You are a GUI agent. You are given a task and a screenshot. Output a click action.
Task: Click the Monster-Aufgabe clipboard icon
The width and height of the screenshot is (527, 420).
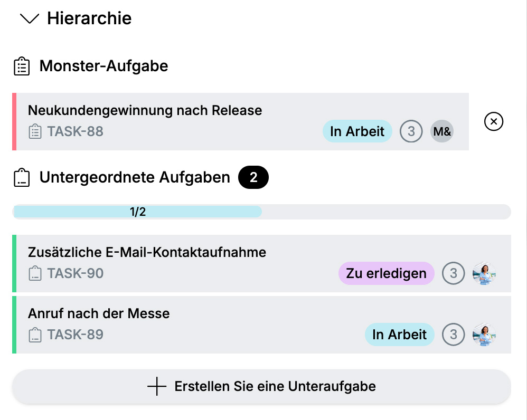pos(22,66)
